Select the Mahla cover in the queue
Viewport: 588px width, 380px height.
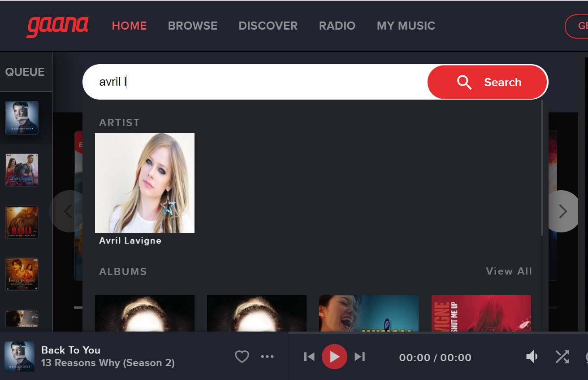[x=22, y=222]
